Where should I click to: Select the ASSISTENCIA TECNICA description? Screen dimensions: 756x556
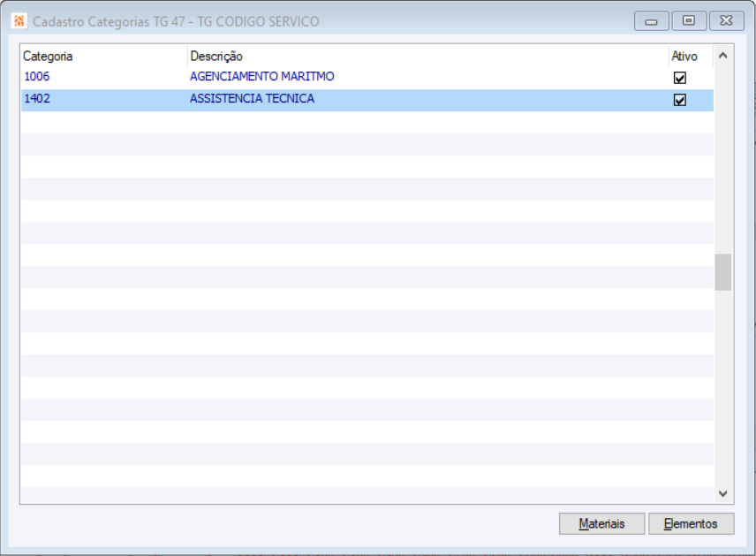252,99
